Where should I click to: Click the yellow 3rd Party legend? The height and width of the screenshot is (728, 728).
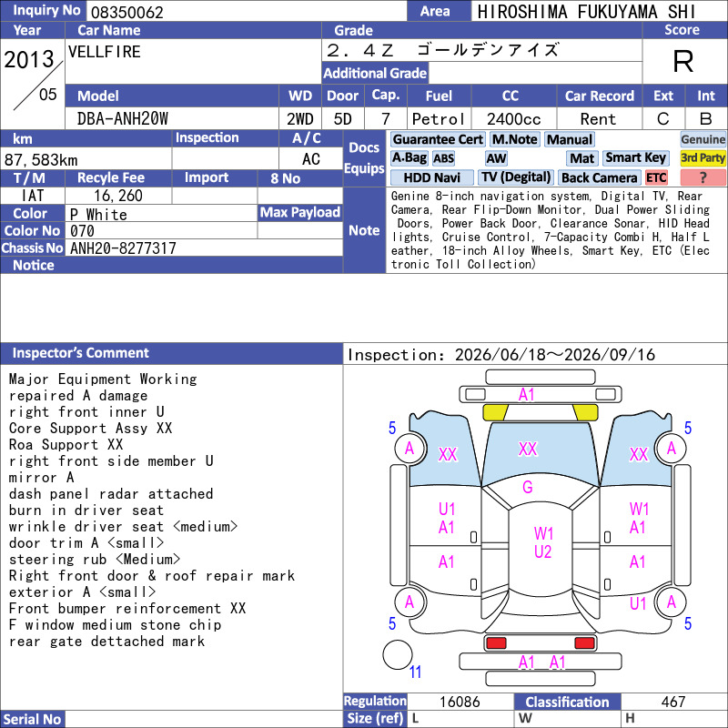tap(703, 158)
